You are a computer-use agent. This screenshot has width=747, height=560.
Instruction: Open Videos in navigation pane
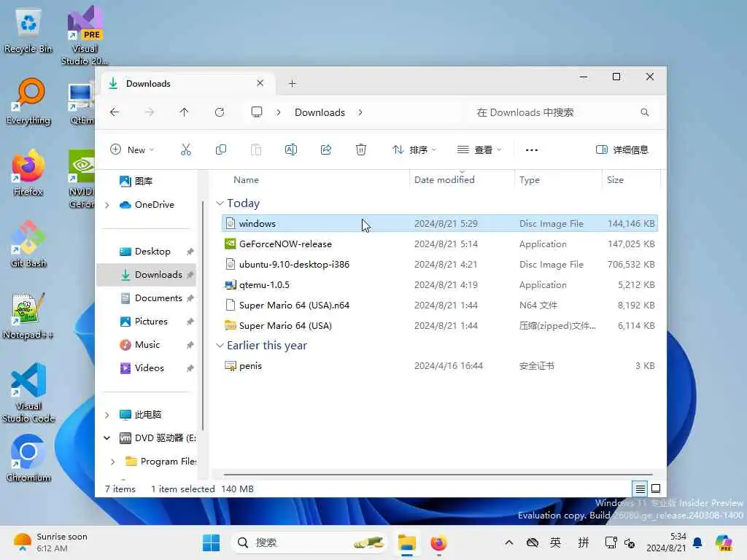point(149,368)
